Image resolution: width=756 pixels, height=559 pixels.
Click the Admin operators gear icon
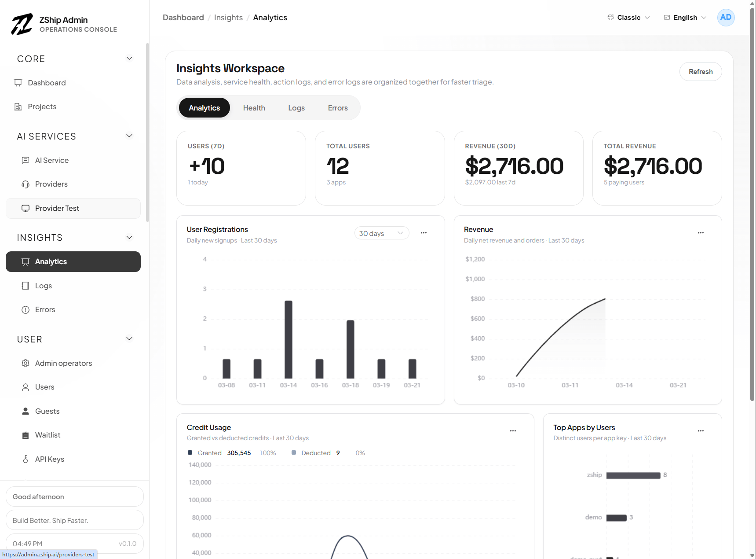(x=26, y=363)
